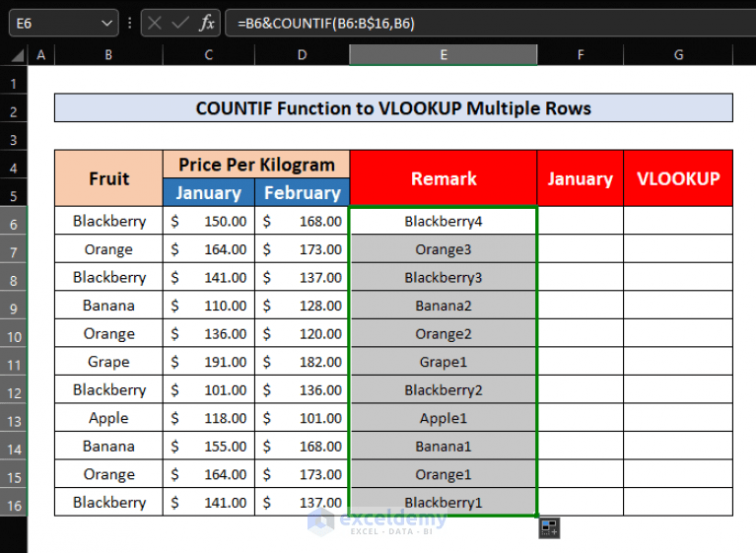Image resolution: width=756 pixels, height=553 pixels.
Task: Click the 'Fruit' header cell
Action: 108,178
